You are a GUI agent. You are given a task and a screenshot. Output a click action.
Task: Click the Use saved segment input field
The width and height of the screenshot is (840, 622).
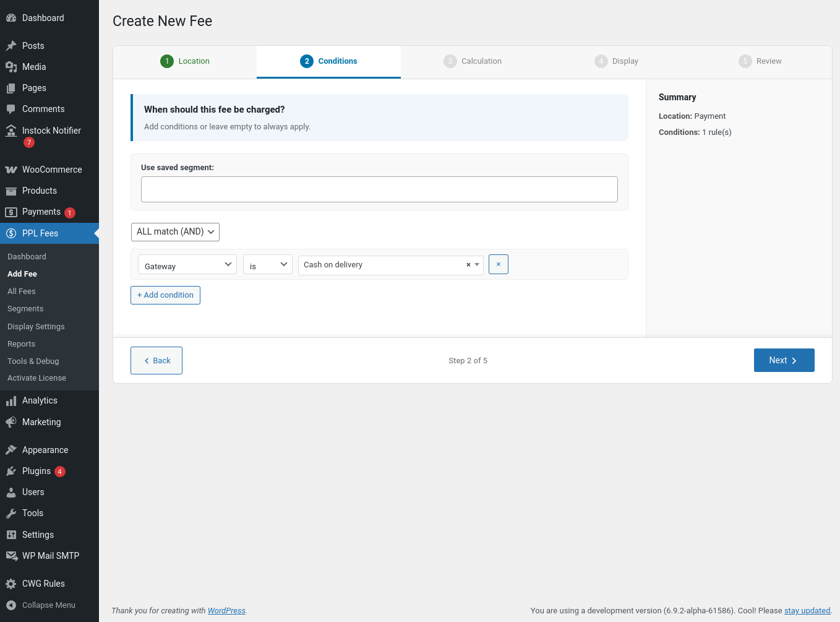tap(379, 189)
